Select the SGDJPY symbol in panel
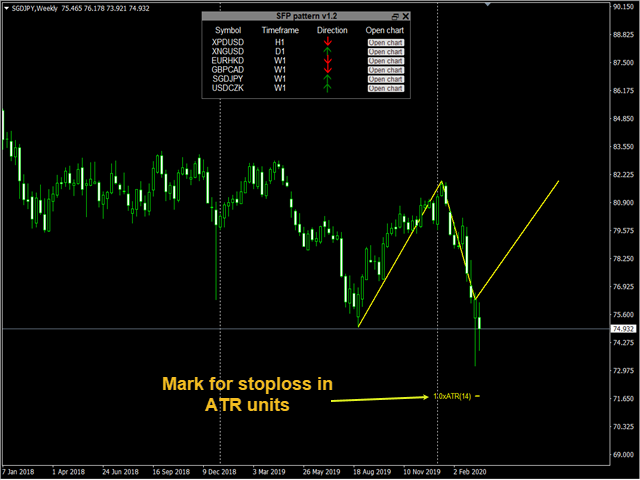 (228, 79)
